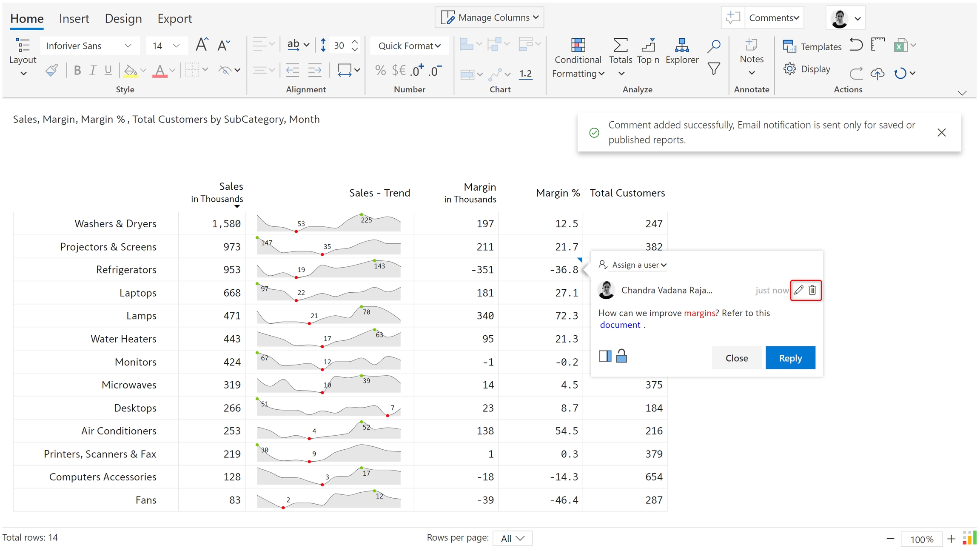The image size is (980, 551).
Task: Click the Reply button
Action: click(x=790, y=358)
